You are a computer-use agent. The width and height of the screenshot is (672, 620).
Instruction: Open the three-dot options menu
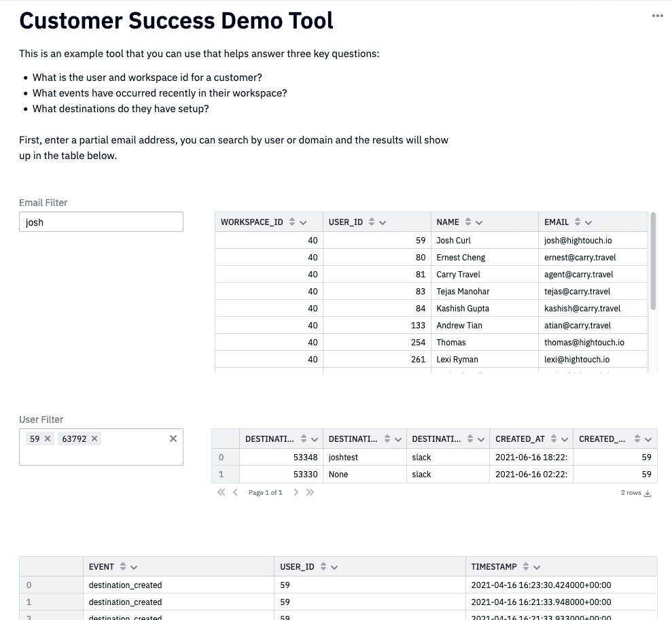(x=657, y=16)
